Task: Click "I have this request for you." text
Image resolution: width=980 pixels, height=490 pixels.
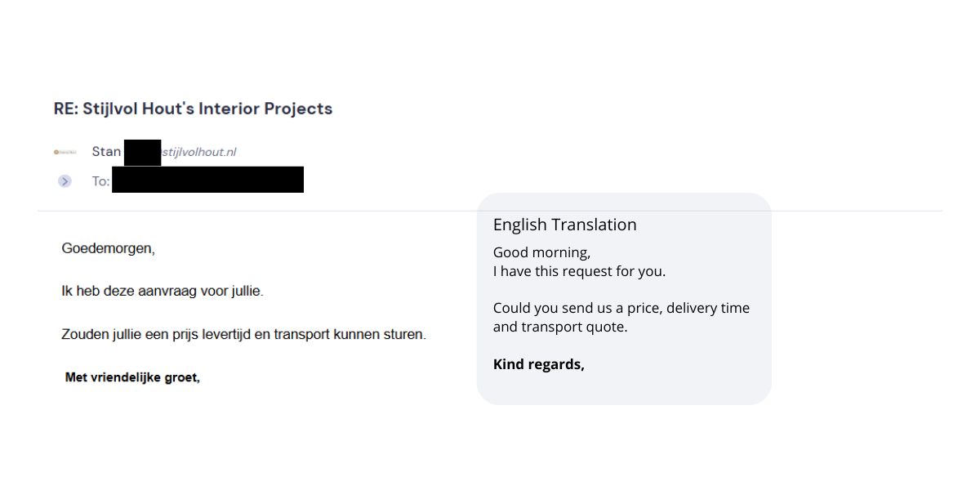Action: 579,271
